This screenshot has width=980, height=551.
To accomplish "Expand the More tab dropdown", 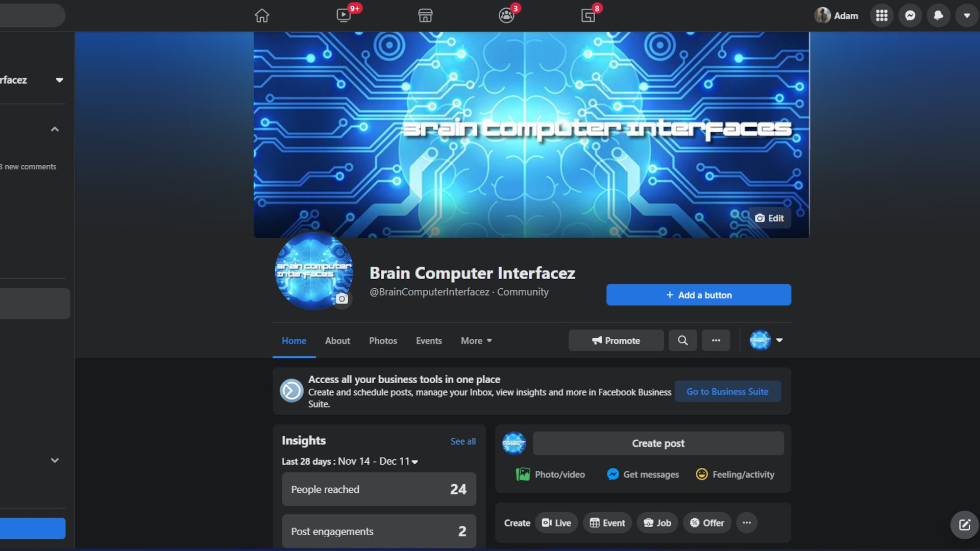I will pyautogui.click(x=476, y=340).
